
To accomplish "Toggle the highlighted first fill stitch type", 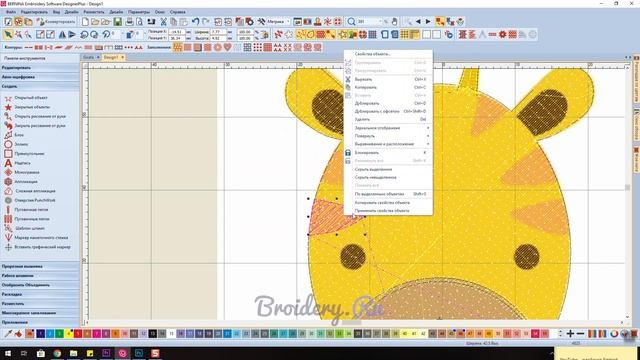I will point(177,47).
